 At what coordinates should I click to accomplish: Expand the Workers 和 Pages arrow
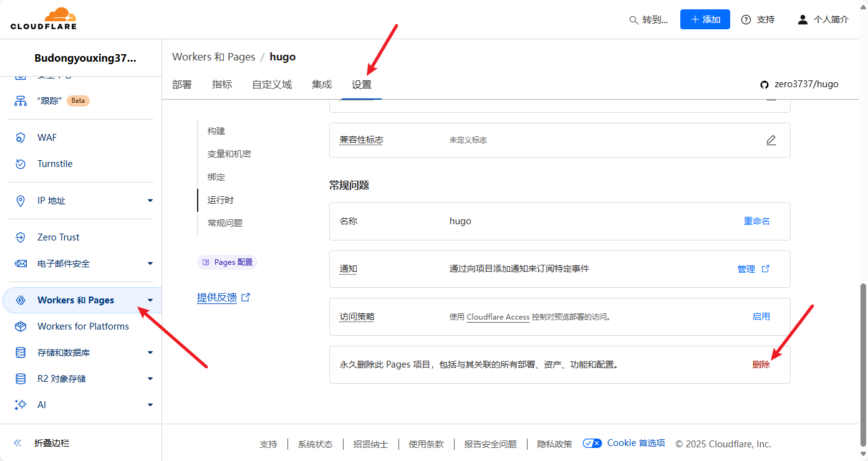pyautogui.click(x=150, y=300)
